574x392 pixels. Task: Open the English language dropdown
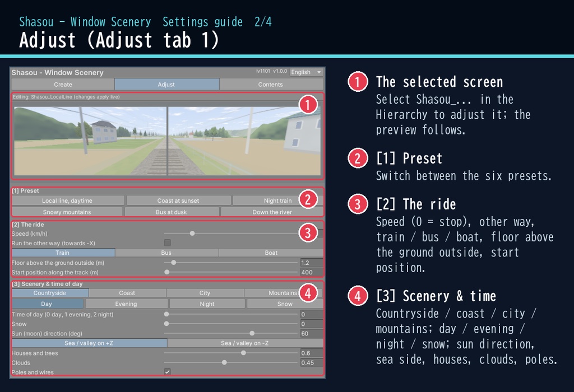[306, 72]
